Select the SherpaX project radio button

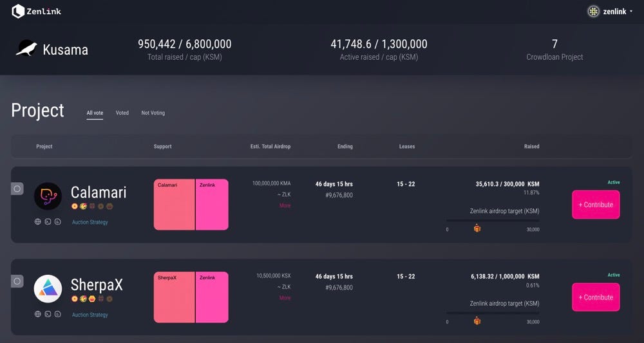click(17, 281)
